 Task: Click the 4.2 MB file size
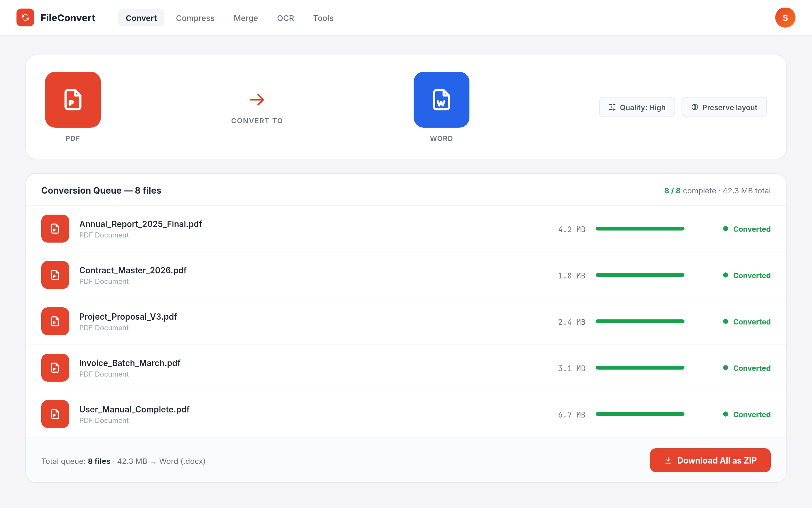[x=572, y=230]
